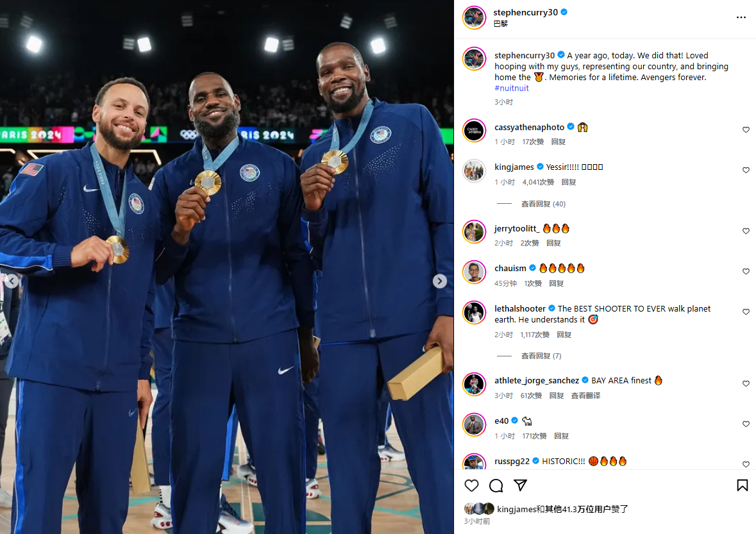This screenshot has height=534, width=756.
Task: Reply to chauism's comment
Action: [x=556, y=283]
